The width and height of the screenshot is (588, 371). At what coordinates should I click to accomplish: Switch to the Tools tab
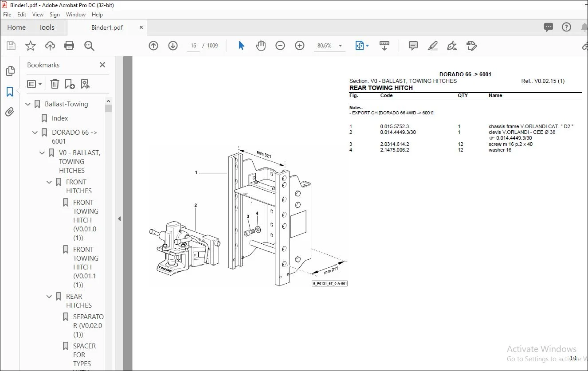[x=47, y=27]
